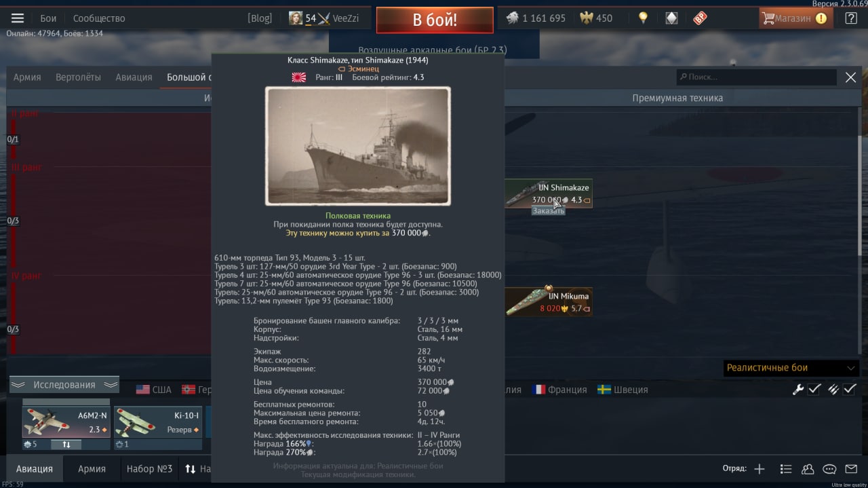This screenshot has width=868, height=488.
Task: Open the Магазин store button
Action: [795, 18]
